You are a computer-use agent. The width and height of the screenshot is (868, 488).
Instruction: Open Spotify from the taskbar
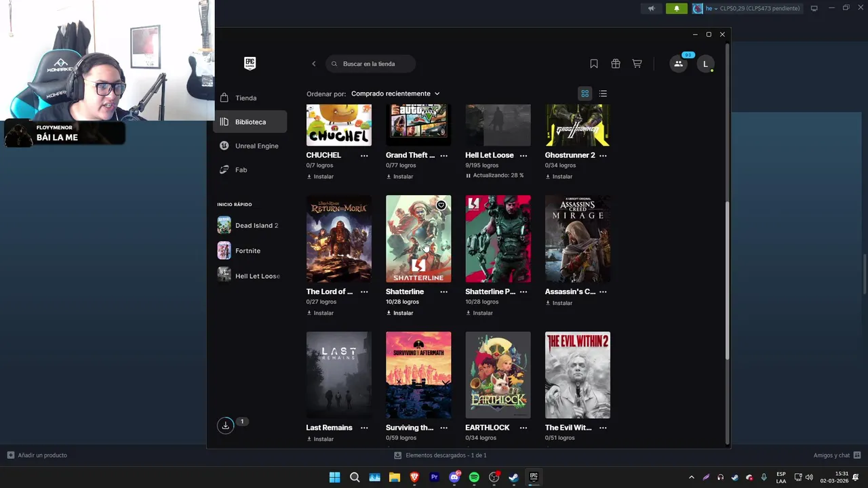pyautogui.click(x=474, y=477)
